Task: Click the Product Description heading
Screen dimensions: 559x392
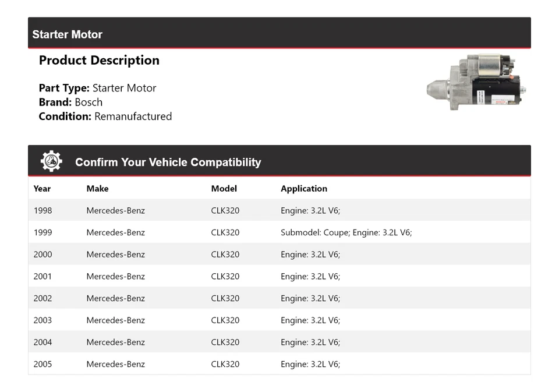Action: (x=99, y=61)
